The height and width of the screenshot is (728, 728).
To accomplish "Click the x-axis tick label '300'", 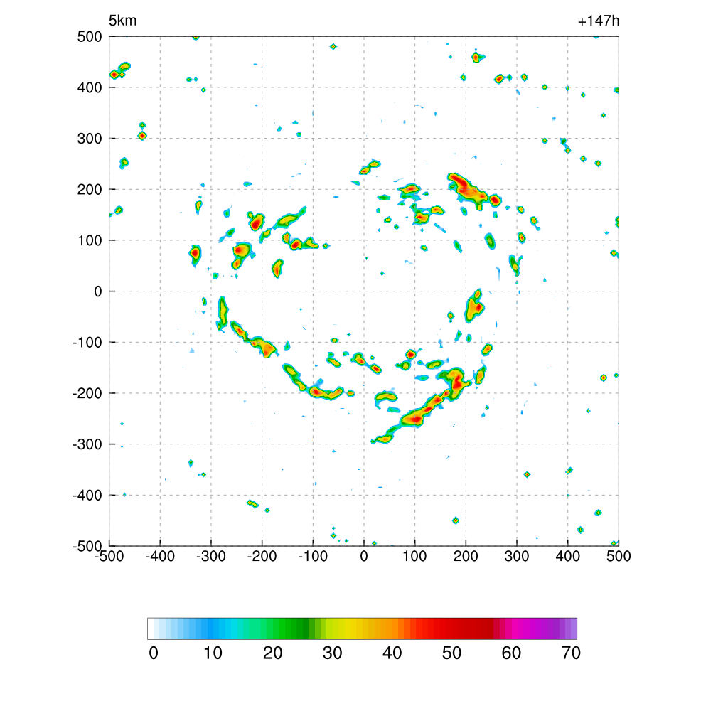I will point(517,556).
